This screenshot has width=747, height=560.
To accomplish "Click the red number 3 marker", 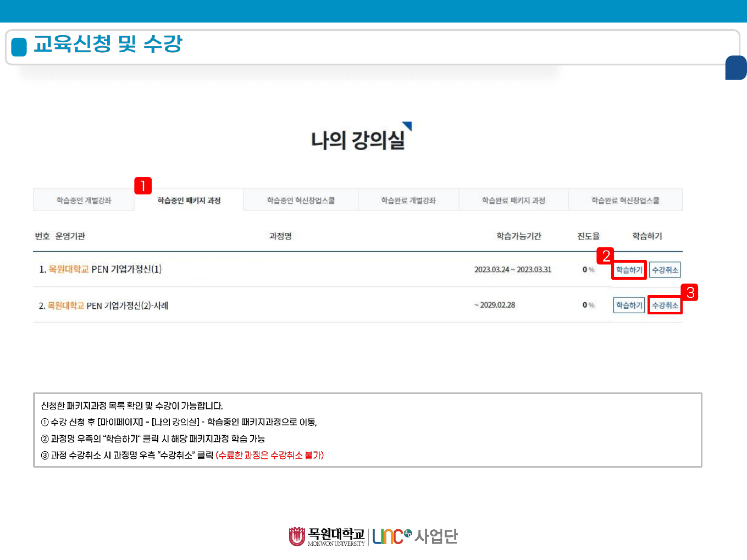I will tap(690, 292).
